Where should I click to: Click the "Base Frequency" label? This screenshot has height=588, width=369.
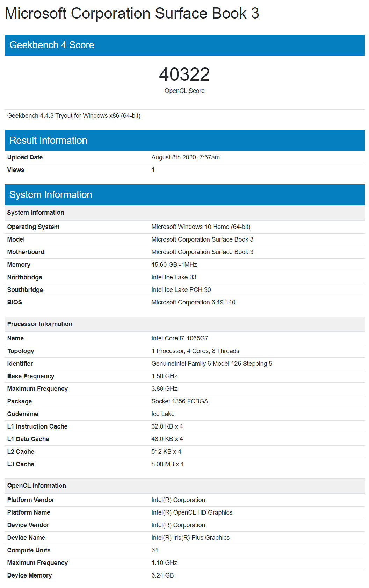coord(31,376)
